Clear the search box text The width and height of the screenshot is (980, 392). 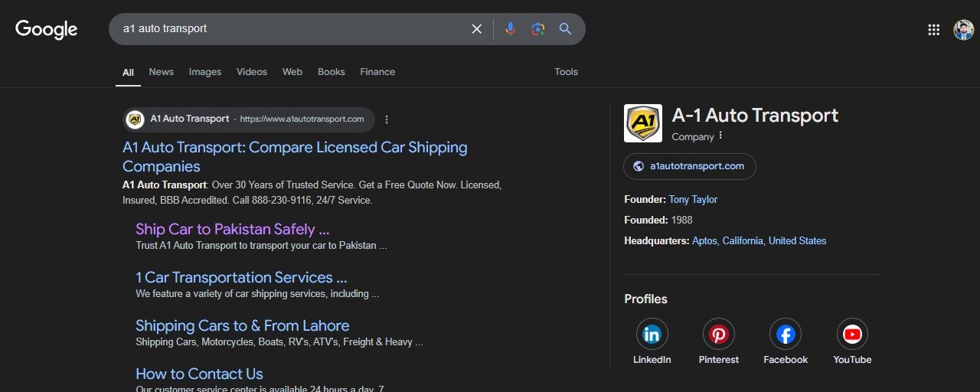point(476,29)
